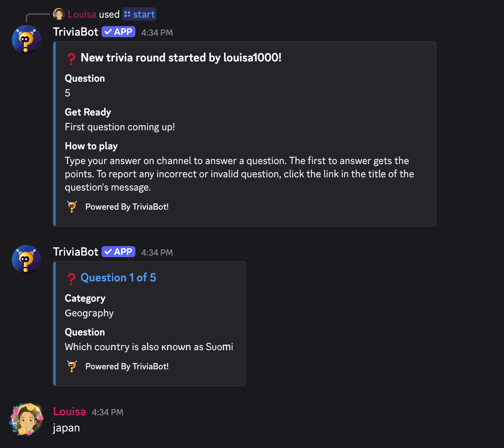The height and width of the screenshot is (448, 504).
Task: Open Louisa's decorated avatar beside the "japan" message
Action: [26, 419]
